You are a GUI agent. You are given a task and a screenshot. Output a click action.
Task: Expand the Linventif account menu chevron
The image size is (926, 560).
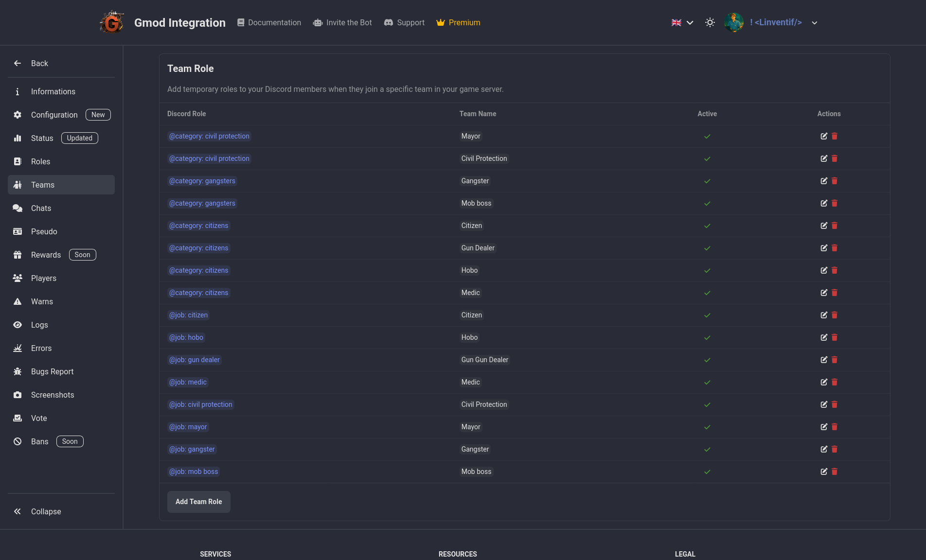(x=815, y=23)
